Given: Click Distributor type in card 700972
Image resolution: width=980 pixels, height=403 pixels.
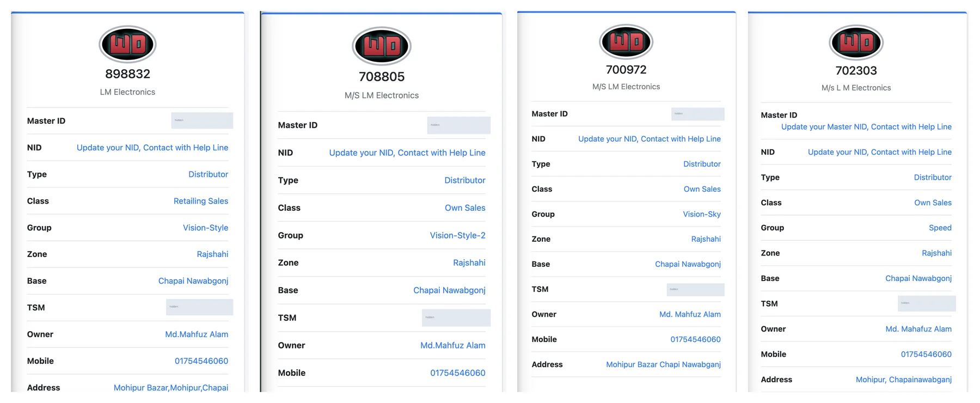Looking at the screenshot, I should [x=702, y=164].
